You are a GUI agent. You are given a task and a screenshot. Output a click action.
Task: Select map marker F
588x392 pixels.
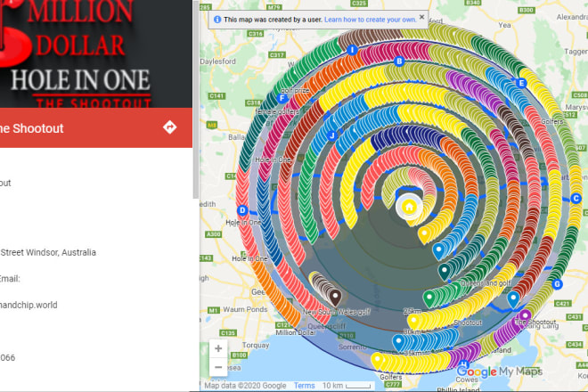click(x=282, y=99)
